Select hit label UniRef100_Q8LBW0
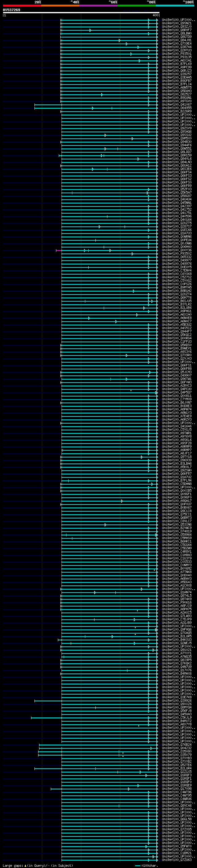The image size is (197, 868). [176, 33]
